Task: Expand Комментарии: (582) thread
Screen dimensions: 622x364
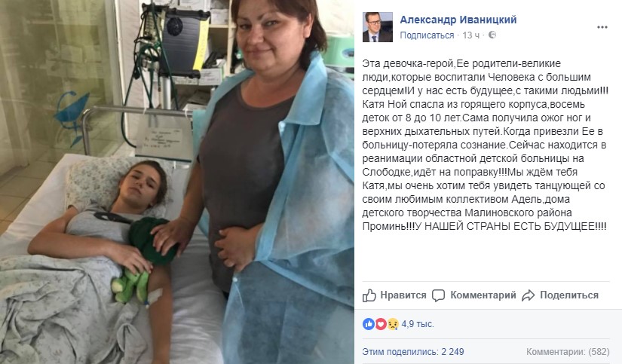Action: coord(568,352)
